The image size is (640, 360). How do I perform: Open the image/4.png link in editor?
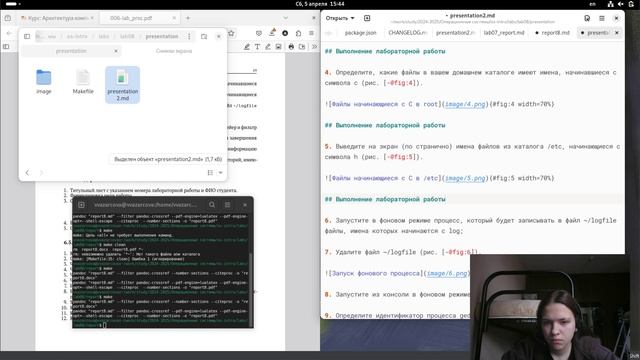[465, 104]
